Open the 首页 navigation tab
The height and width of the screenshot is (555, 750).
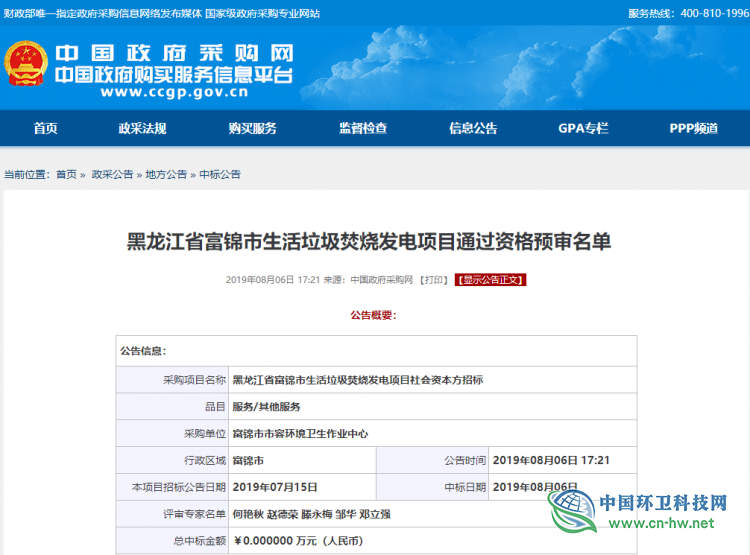[46, 128]
